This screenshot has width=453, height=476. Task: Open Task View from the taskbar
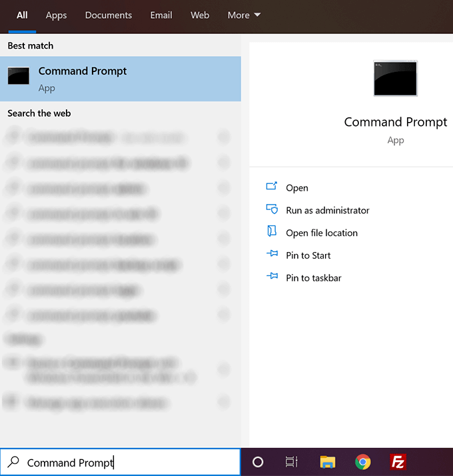coord(291,462)
